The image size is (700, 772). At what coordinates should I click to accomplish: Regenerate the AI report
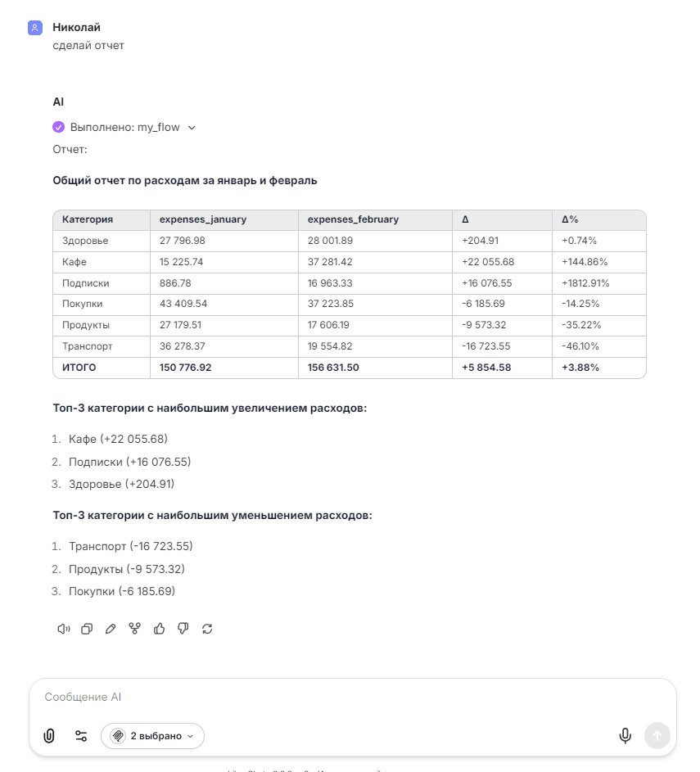point(206,629)
